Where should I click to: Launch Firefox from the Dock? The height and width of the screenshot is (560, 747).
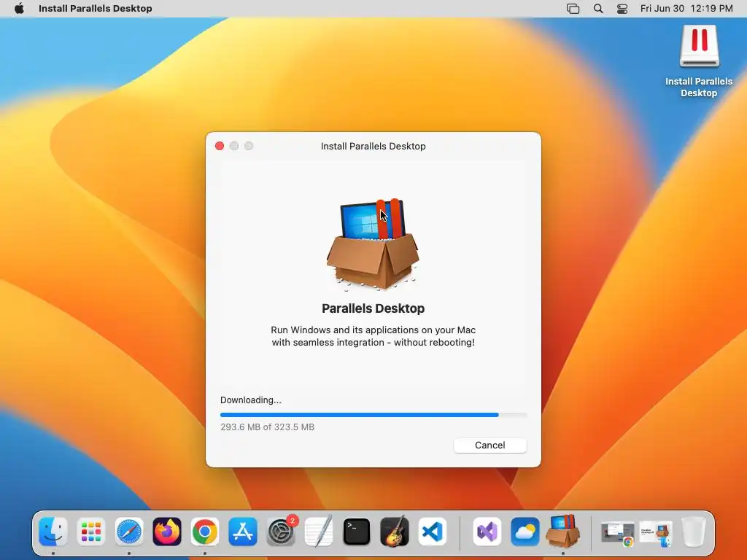pyautogui.click(x=167, y=532)
